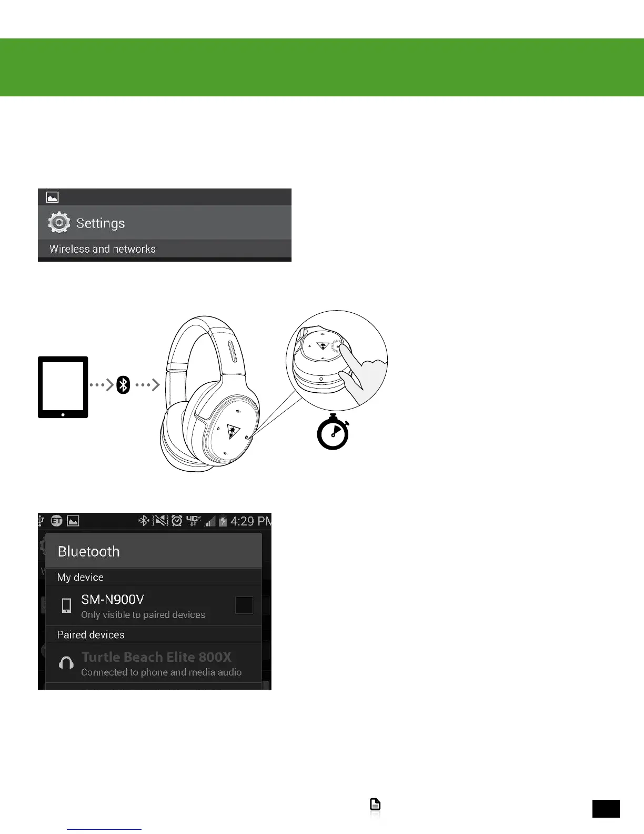This screenshot has height=834, width=644.
Task: Click the phone icon beside SM-N900V
Action: click(66, 605)
